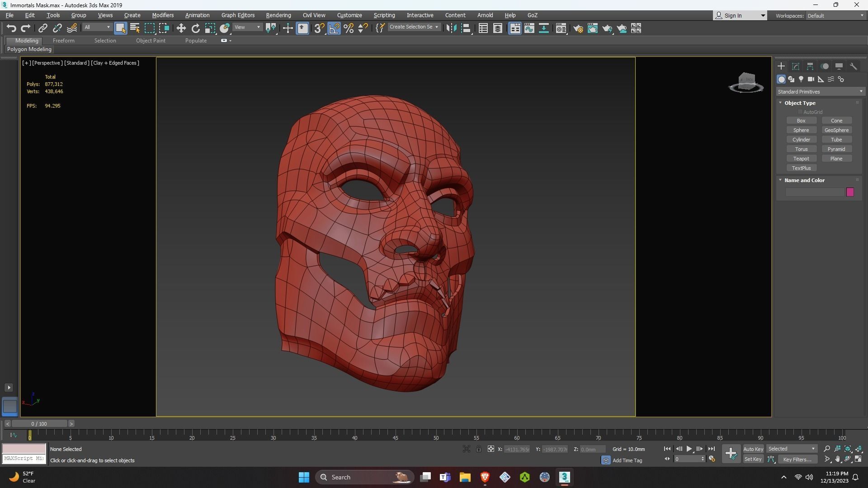Toggle Selection Lock padlock icon
Image resolution: width=868 pixels, height=488 pixels.
tap(478, 449)
